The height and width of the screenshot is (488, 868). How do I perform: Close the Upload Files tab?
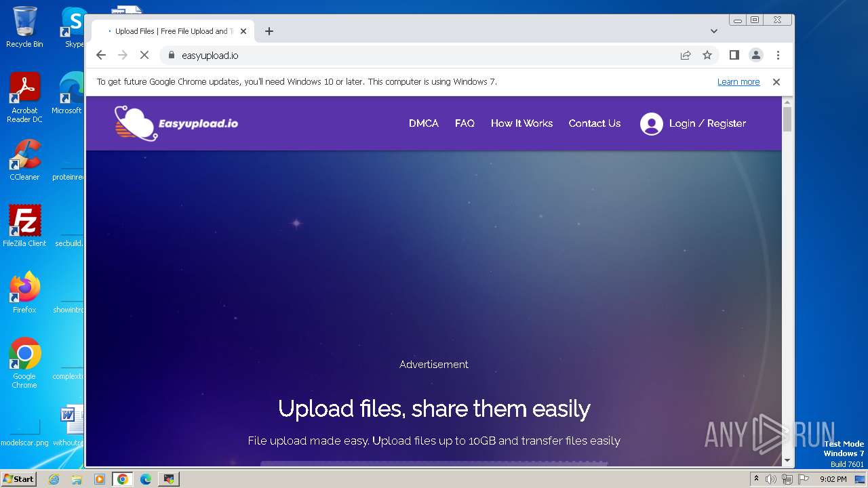(243, 31)
